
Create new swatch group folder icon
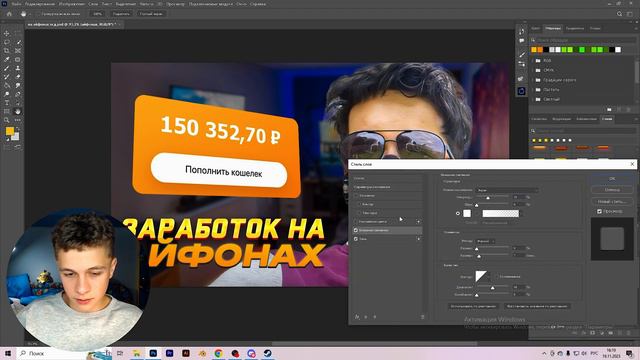[609, 109]
